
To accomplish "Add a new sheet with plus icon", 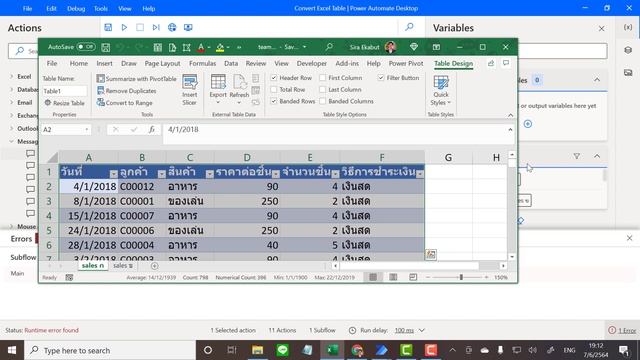I will 154,266.
